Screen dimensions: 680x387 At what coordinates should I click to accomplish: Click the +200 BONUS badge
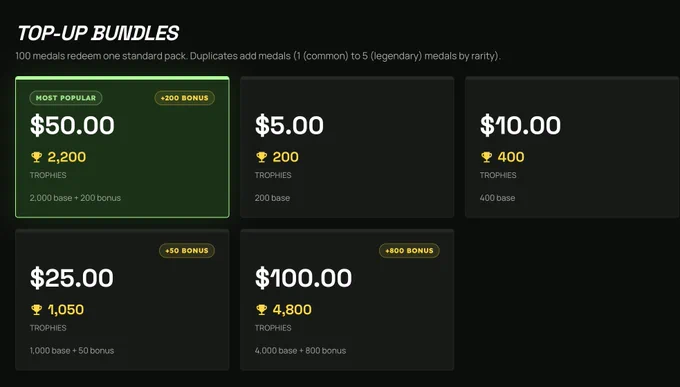coord(184,98)
